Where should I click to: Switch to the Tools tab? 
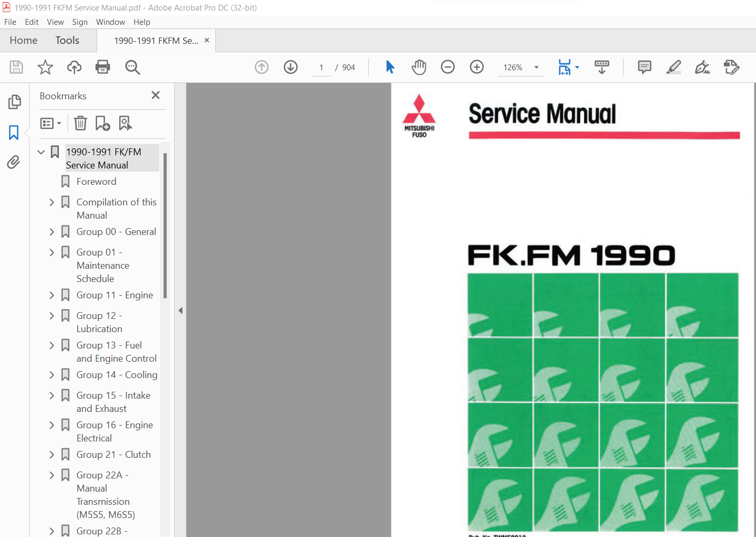67,41
